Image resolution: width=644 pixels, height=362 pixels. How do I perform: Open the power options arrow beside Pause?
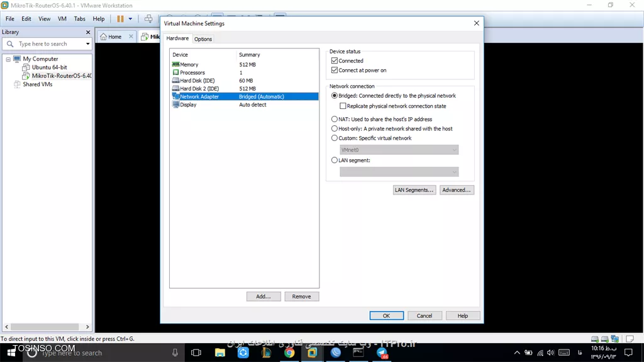tap(130, 18)
